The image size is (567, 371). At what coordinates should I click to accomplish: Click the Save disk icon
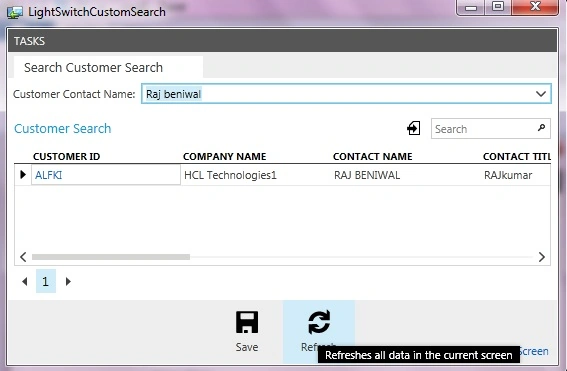click(247, 322)
